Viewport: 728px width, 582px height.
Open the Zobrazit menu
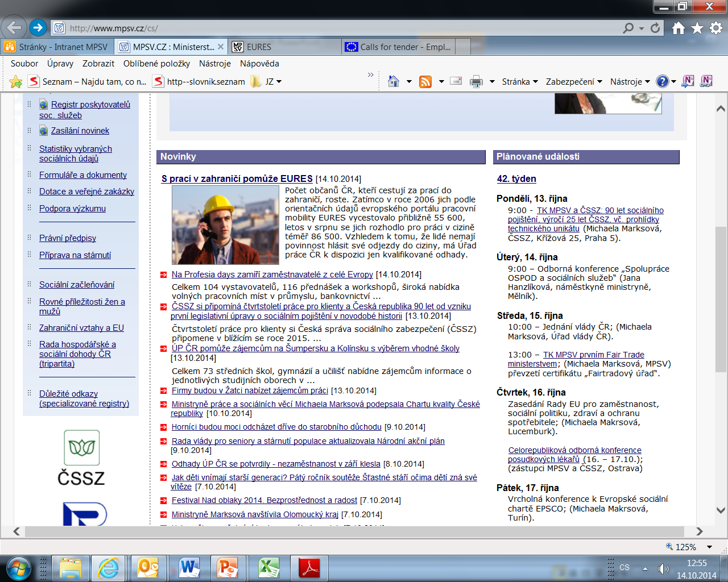tap(98, 64)
